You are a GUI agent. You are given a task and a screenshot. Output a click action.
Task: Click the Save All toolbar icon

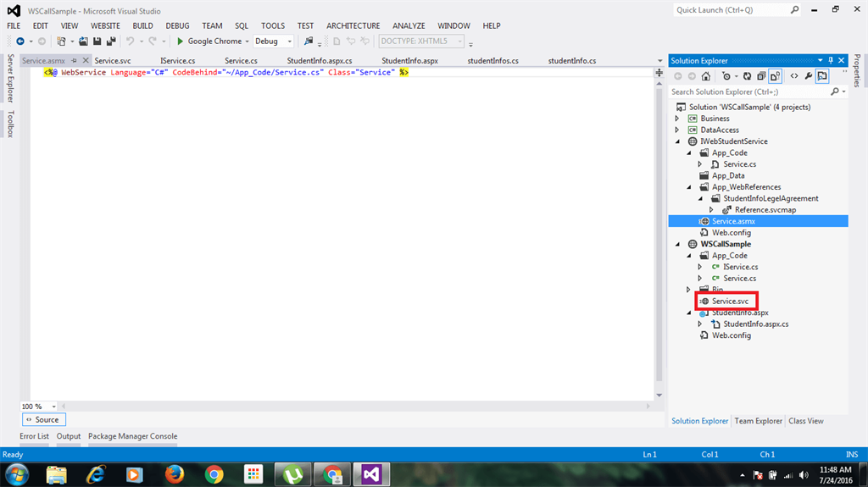coord(111,41)
